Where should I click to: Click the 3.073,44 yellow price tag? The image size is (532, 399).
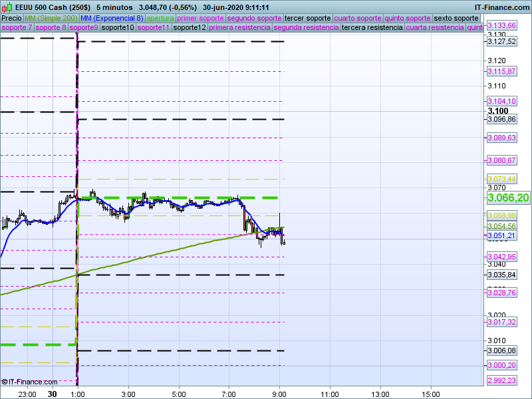(502, 179)
